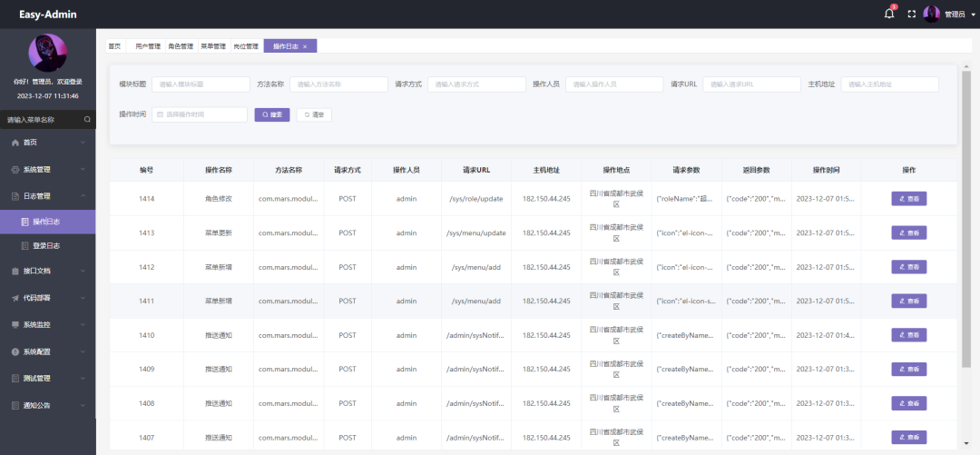Focus the 方法名称 input field

338,84
